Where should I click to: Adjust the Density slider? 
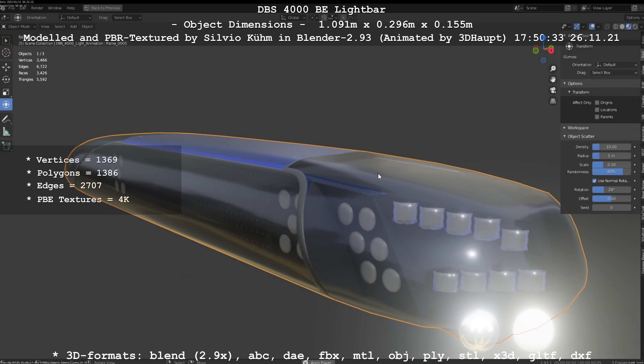pos(611,147)
